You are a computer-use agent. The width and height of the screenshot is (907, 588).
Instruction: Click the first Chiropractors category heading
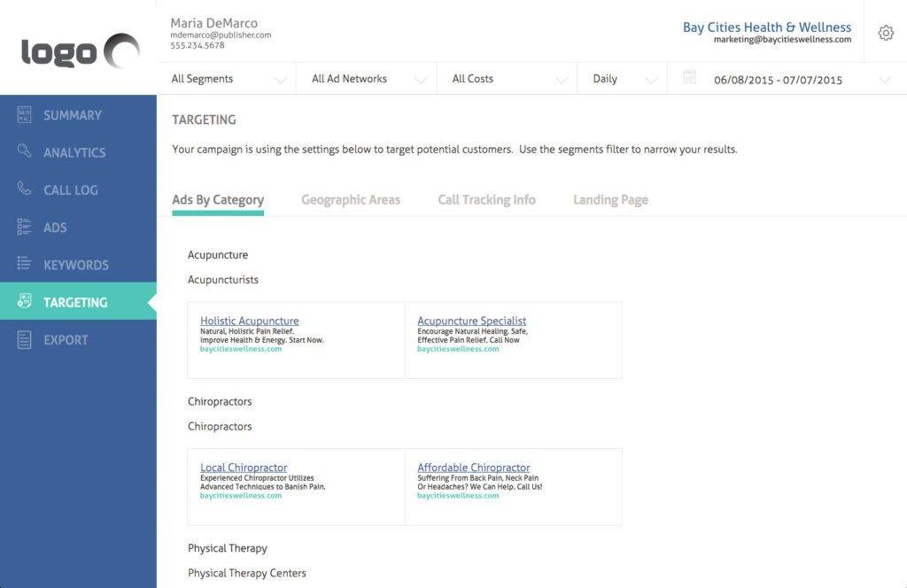220,402
